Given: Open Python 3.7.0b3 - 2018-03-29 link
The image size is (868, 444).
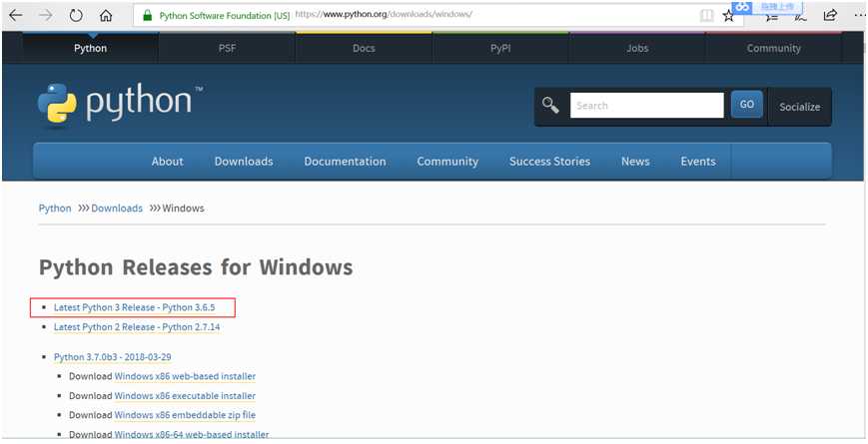Looking at the screenshot, I should point(113,357).
